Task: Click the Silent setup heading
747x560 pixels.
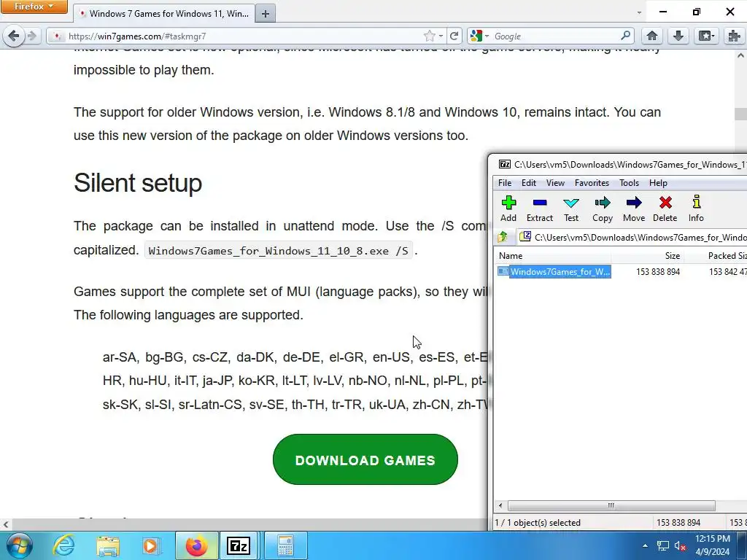Action: pos(138,183)
